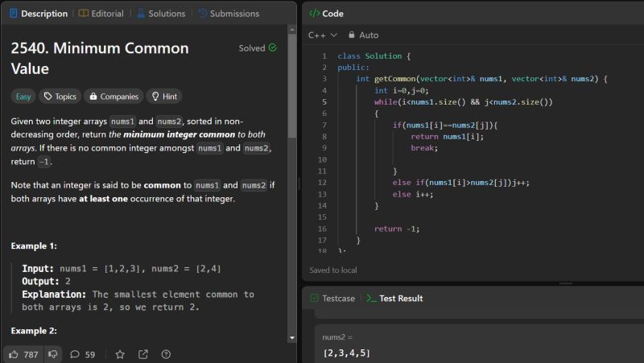Click the 'Example 2:' heading
Viewport: 644px width, 363px height.
pos(34,331)
